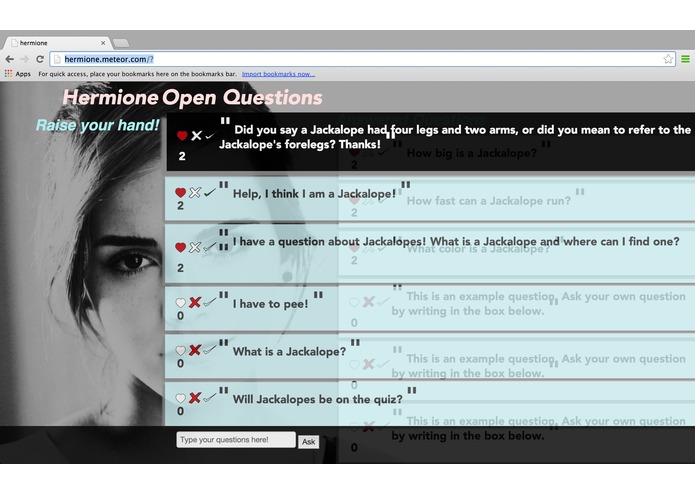Open the Apps shortcut in bookmarks bar
The image size is (695, 494).
[18, 74]
